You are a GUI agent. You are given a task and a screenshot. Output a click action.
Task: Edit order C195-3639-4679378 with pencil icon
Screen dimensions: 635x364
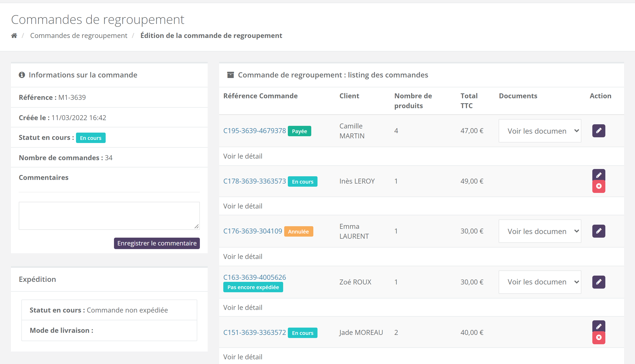click(x=599, y=131)
